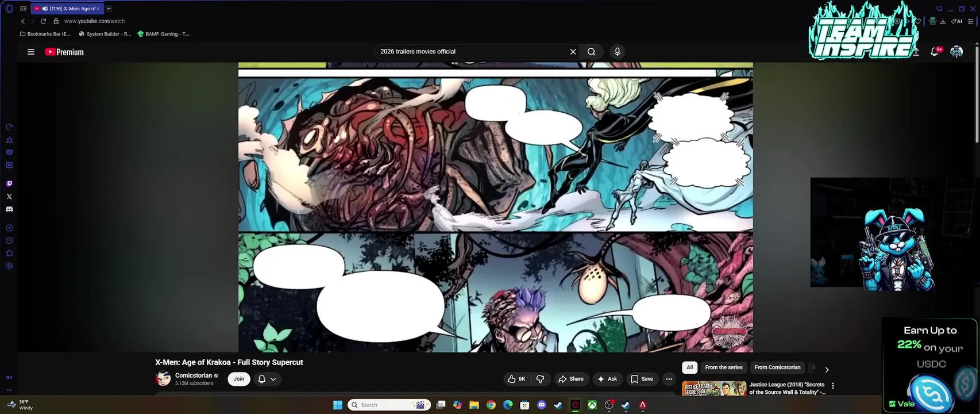Open System Builder bookmark
The width and height of the screenshot is (980, 414).
105,34
